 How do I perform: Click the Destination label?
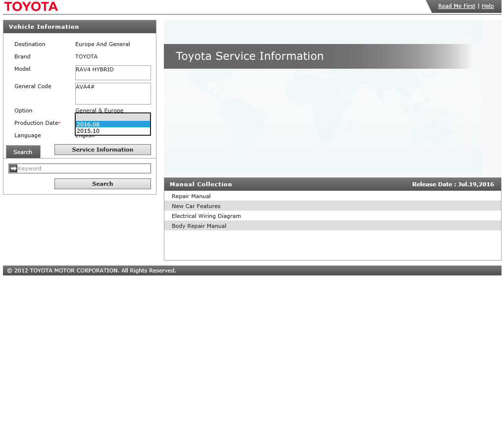pos(30,44)
